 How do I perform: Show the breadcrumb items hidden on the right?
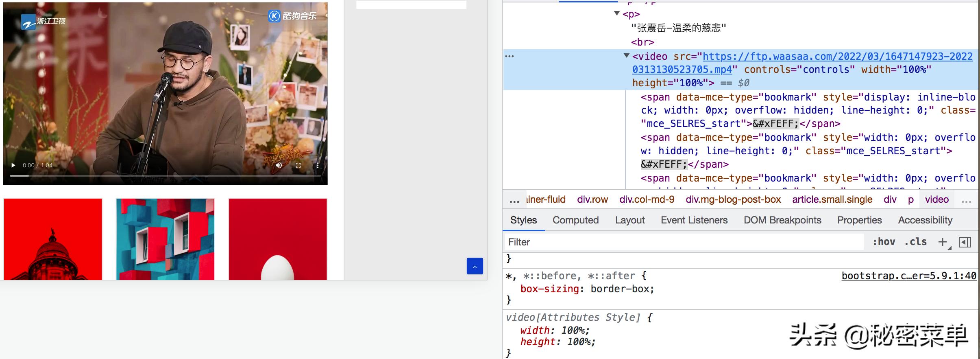[966, 200]
